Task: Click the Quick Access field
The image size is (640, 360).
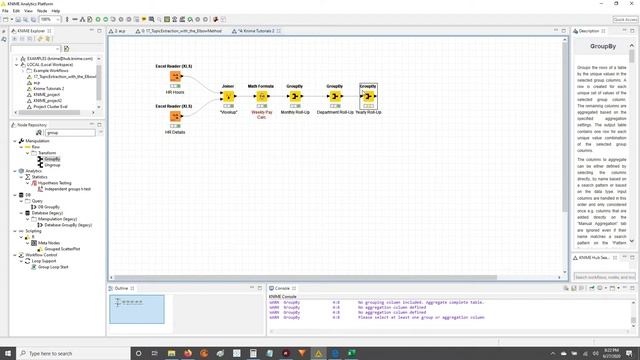Action: [625, 19]
